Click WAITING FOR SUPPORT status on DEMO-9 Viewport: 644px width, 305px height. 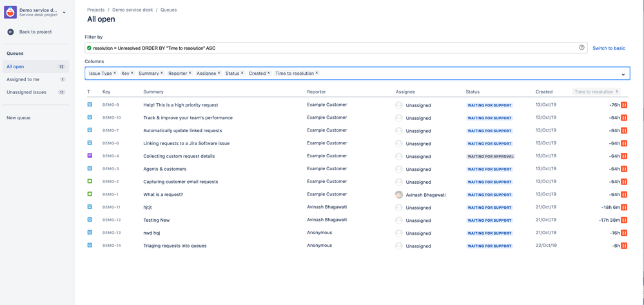(489, 105)
